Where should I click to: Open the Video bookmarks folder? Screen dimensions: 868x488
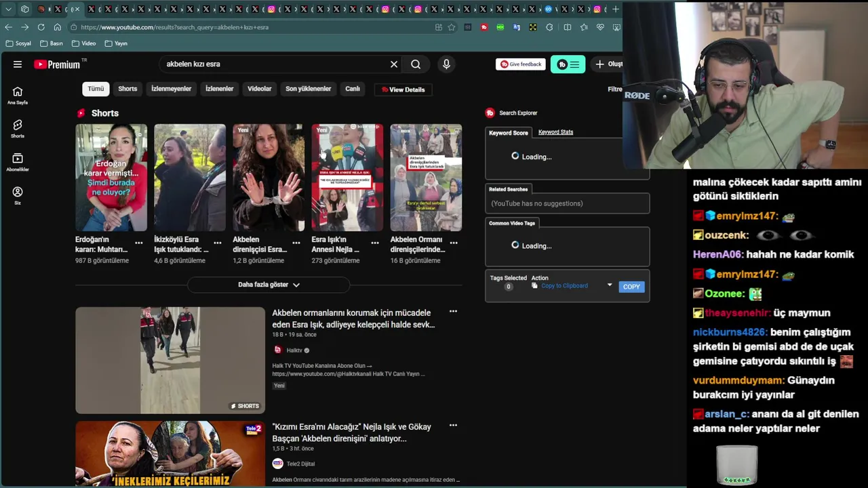83,43
